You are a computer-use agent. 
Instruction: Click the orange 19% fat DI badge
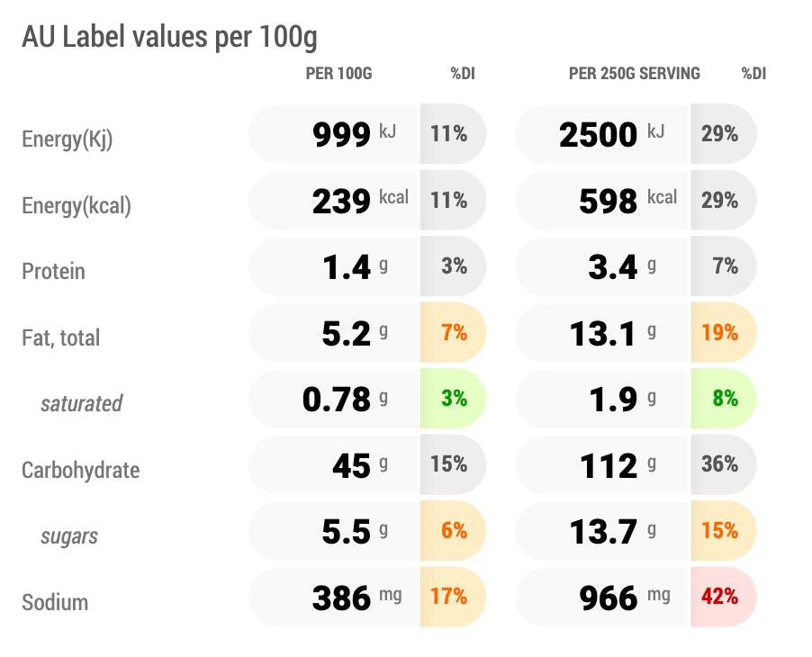pyautogui.click(x=720, y=333)
